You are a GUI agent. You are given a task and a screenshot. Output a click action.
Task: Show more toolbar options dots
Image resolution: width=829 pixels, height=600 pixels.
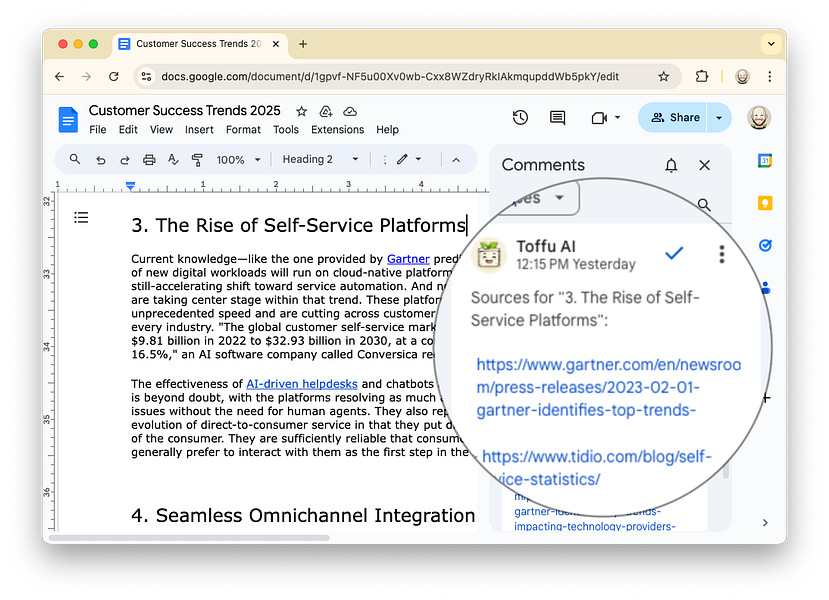click(384, 160)
